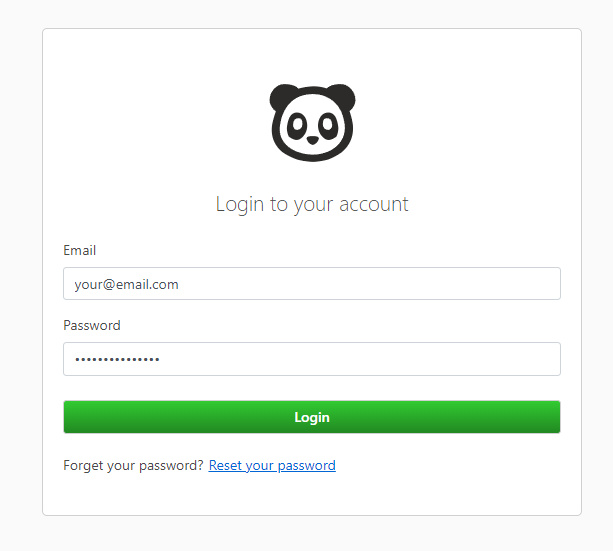Click the panda's left ear
Screen dimensions: 613x551
coord(283,96)
